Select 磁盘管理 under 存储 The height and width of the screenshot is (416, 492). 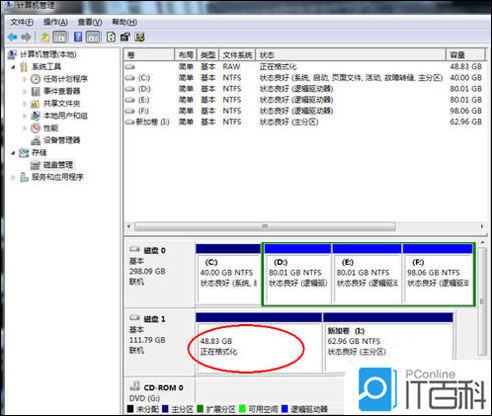pos(58,165)
